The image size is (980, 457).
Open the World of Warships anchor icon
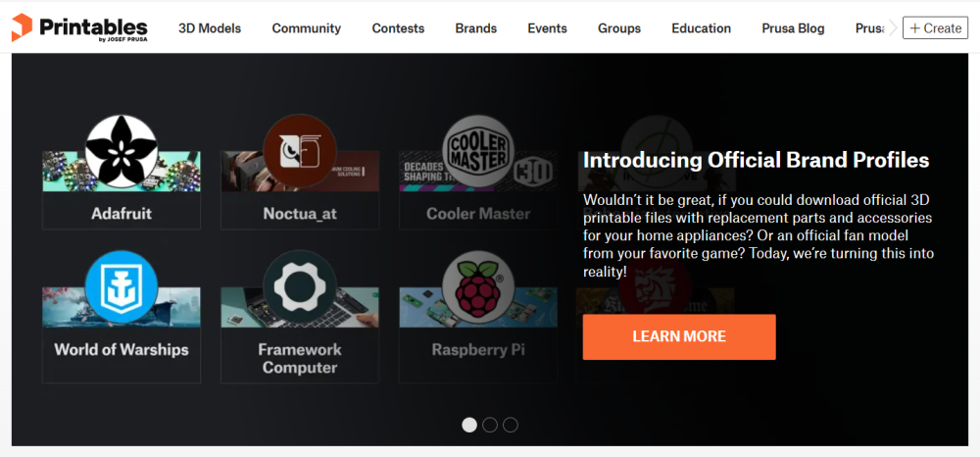pos(122,288)
